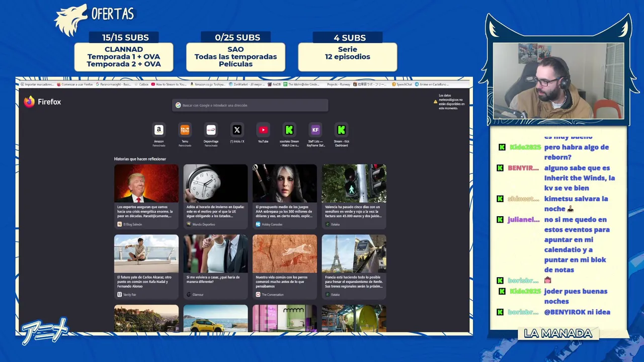Click weather data unavailable message

(x=452, y=102)
